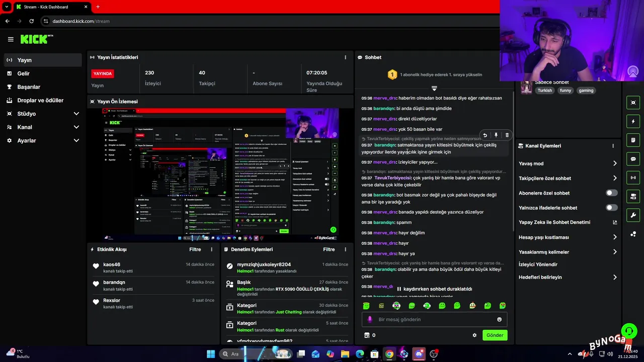Click the chat bubble icon in right sidebar
The image size is (644, 362).
click(x=633, y=159)
